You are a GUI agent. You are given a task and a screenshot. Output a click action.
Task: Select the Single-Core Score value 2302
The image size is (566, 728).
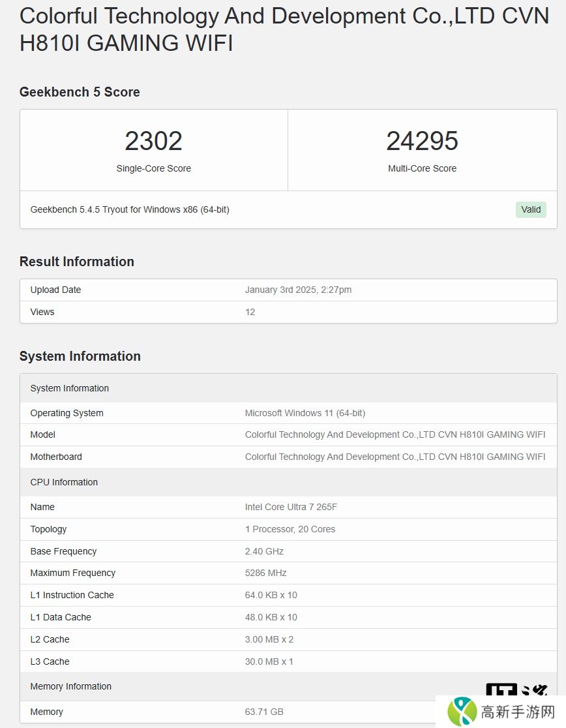(153, 141)
